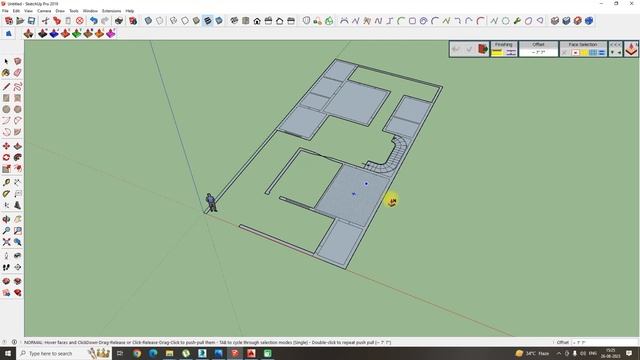Toggle the Finishing striped option
This screenshot has height=360, width=640.
[x=511, y=52]
